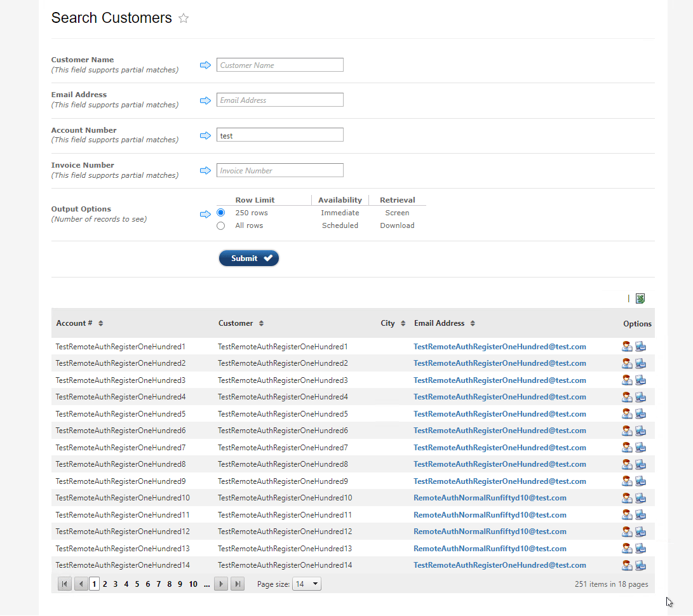Viewport: 693px width, 616px height.
Task: Advance to the next results page
Action: [x=221, y=584]
